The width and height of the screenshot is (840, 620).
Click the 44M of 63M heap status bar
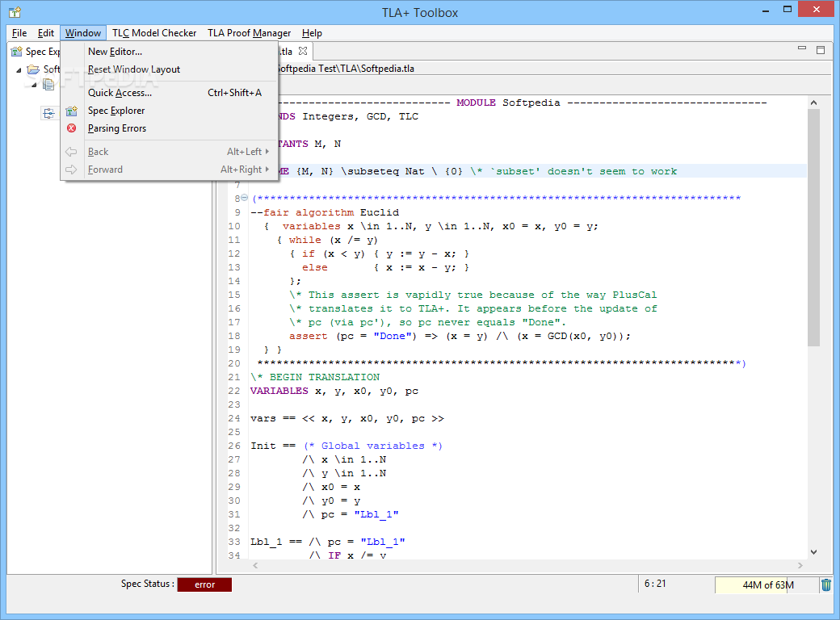pyautogui.click(x=767, y=584)
